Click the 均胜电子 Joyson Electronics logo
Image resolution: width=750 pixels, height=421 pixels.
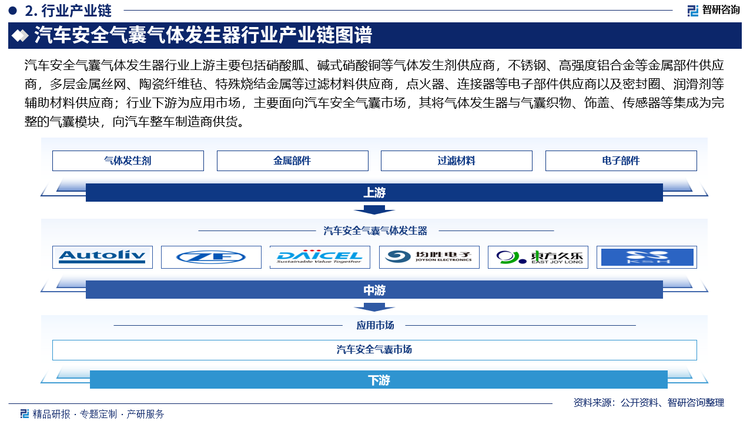point(429,257)
